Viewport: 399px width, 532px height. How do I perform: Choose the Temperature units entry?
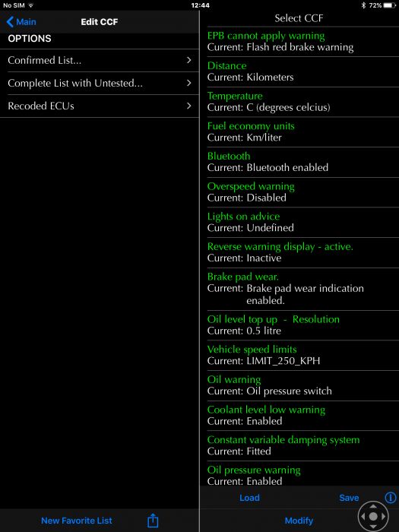click(x=303, y=101)
